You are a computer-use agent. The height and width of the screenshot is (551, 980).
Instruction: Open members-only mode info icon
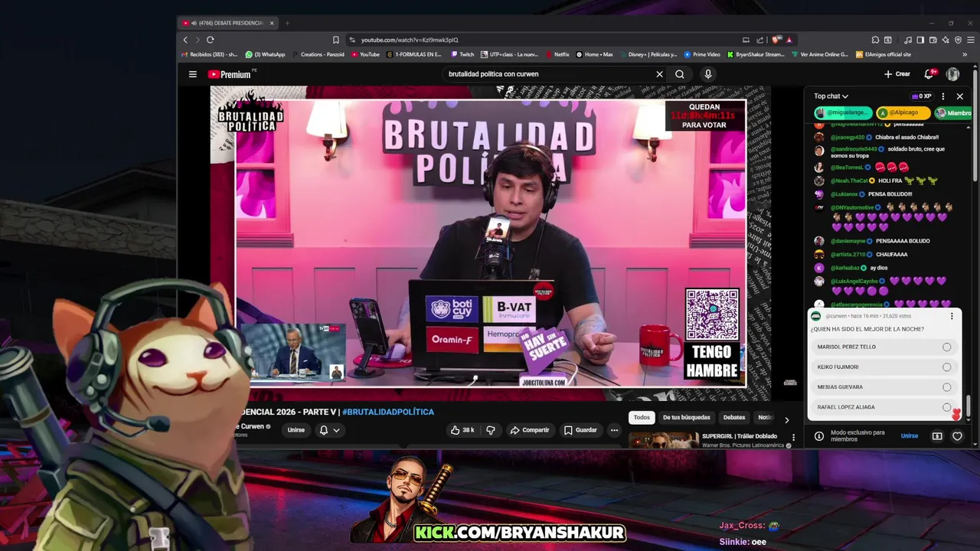818,436
